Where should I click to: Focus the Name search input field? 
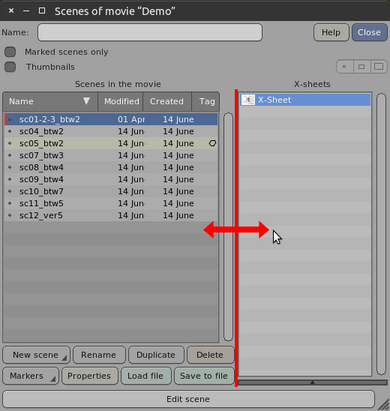(150, 32)
